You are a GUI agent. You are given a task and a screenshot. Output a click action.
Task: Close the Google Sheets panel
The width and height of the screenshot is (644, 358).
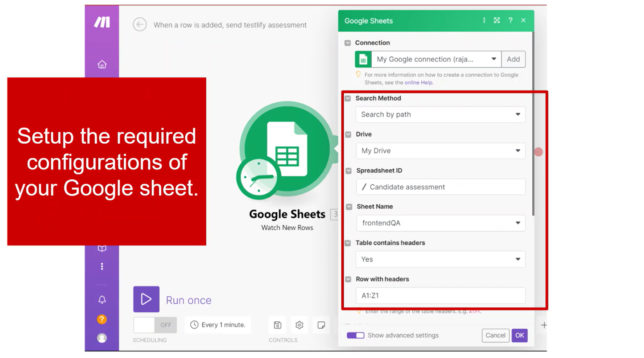tap(523, 20)
